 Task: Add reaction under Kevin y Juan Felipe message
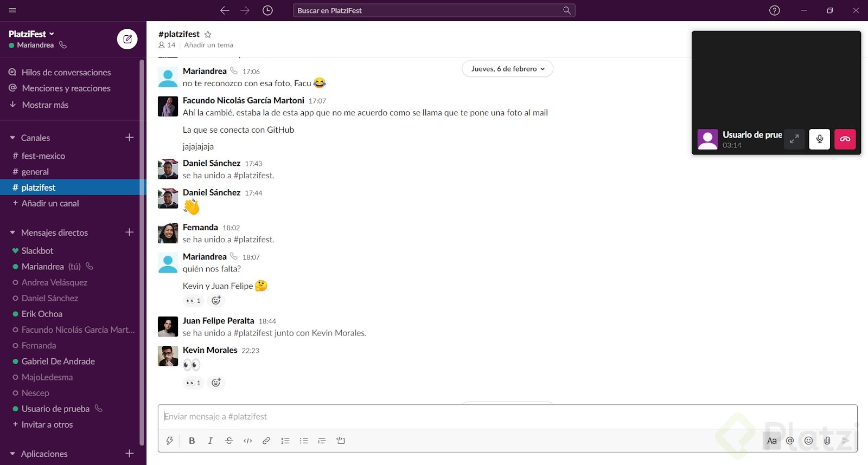click(x=216, y=300)
